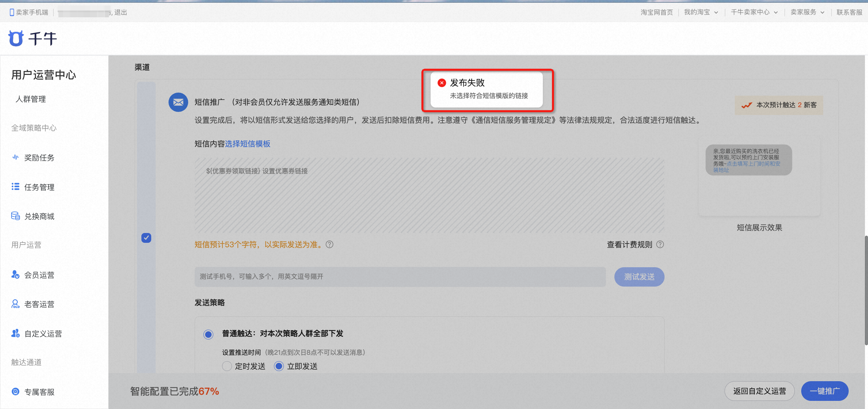Click the blue SMS envelope icon
Viewport: 868px width, 409px height.
click(178, 102)
